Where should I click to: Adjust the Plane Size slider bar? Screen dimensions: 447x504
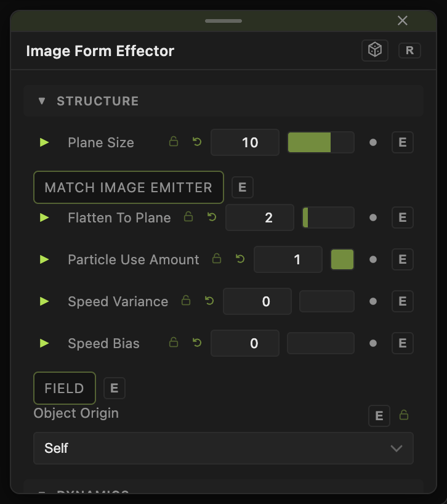(321, 142)
